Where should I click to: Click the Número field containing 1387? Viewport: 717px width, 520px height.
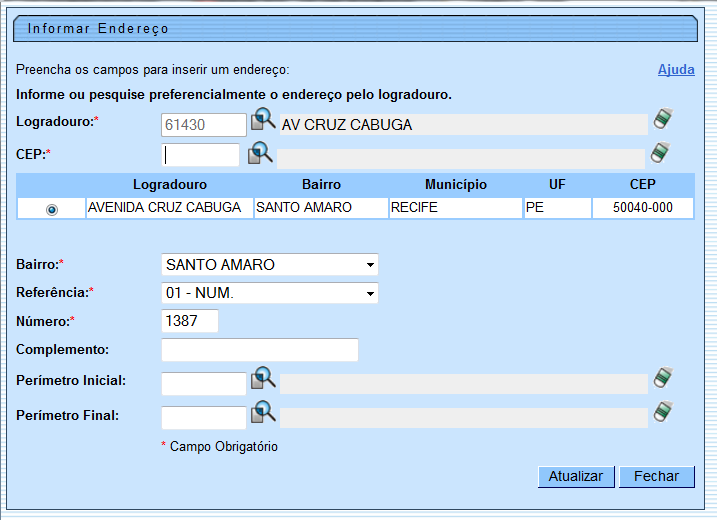click(x=189, y=321)
